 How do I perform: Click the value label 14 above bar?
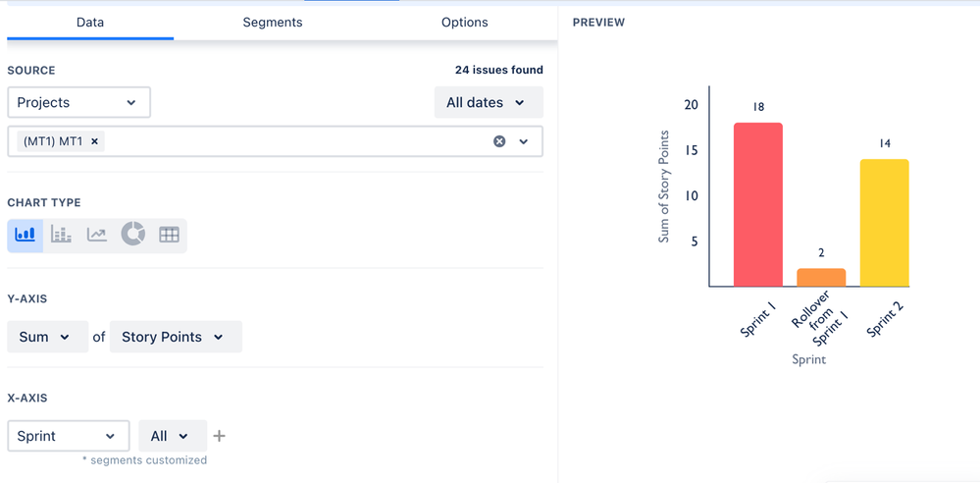click(x=885, y=144)
